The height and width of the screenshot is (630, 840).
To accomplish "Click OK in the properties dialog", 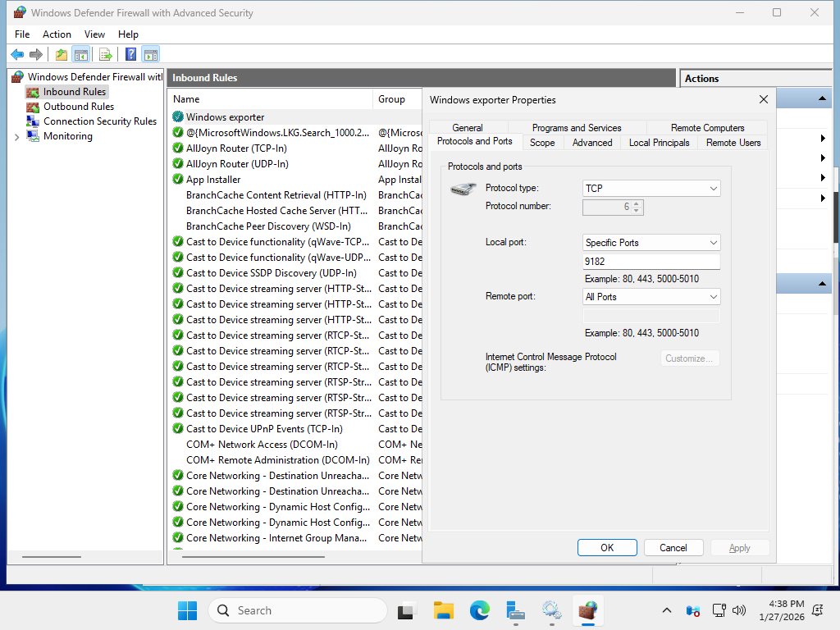I will tap(607, 548).
